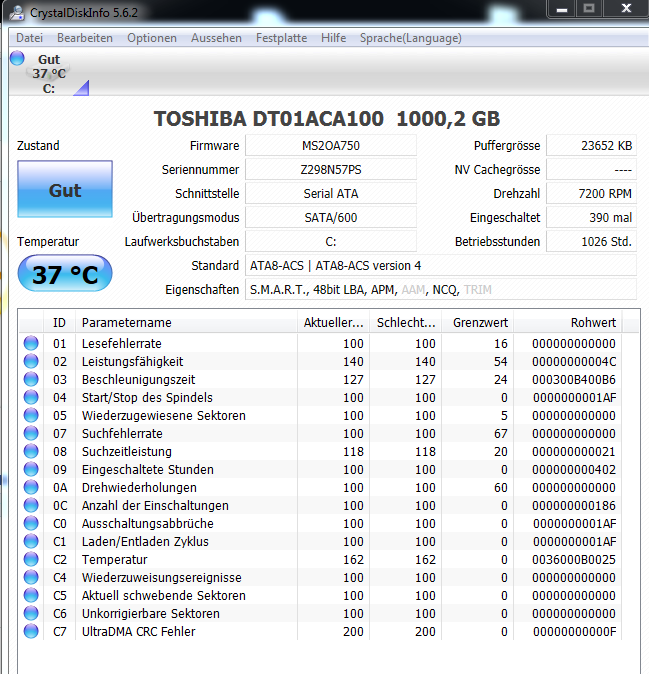649x674 pixels.
Task: Click the ID column header
Action: (59, 322)
